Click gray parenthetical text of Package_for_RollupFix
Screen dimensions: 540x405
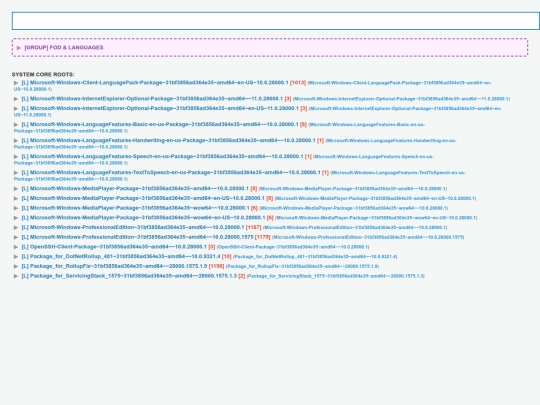[302, 266]
